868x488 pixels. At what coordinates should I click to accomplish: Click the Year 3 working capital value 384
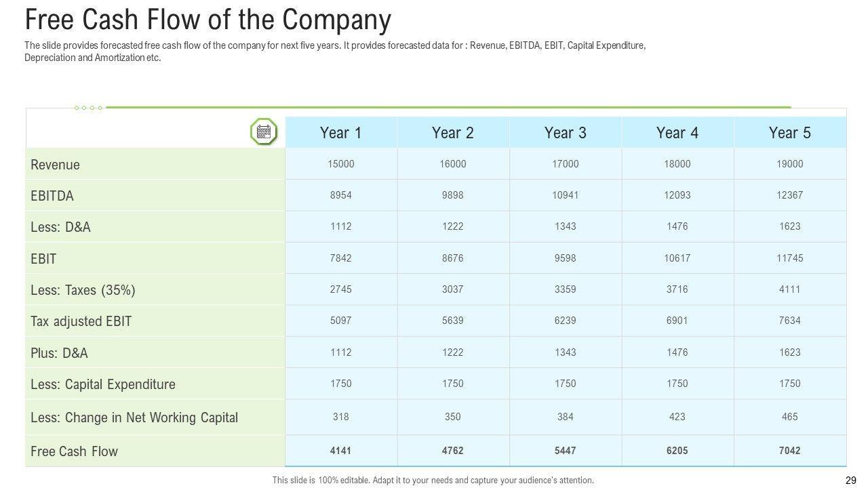[x=565, y=417]
